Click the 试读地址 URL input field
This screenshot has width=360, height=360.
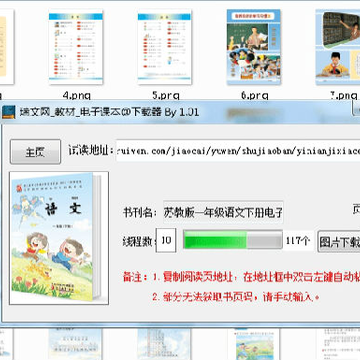tap(238, 151)
